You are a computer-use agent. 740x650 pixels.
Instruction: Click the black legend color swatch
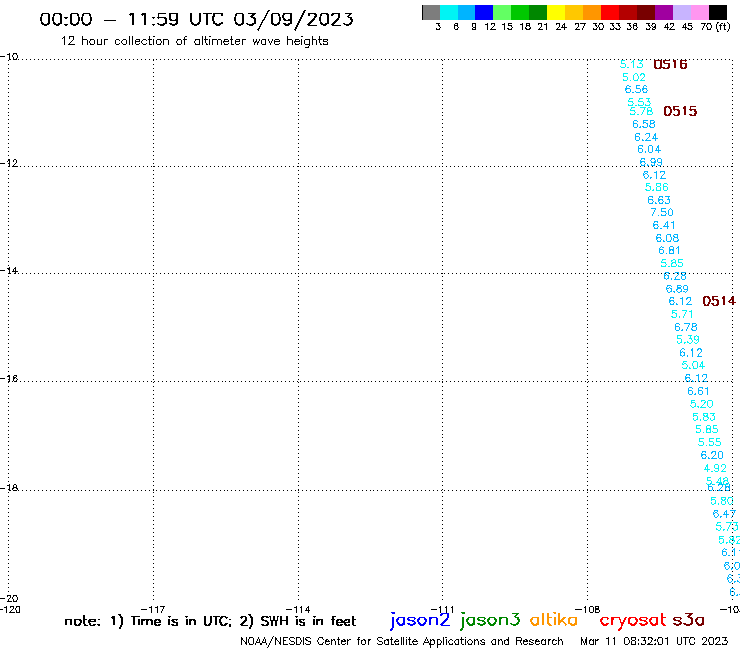pyautogui.click(x=718, y=12)
